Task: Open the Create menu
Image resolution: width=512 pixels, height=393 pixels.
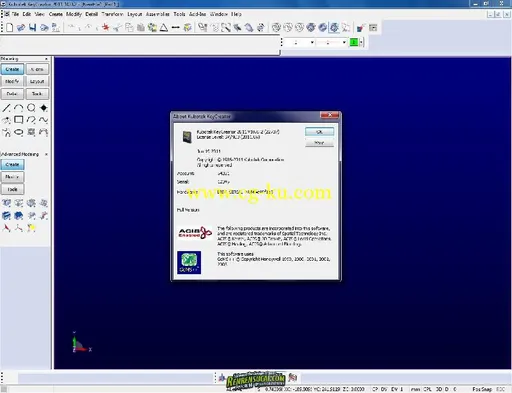Action: click(x=56, y=14)
